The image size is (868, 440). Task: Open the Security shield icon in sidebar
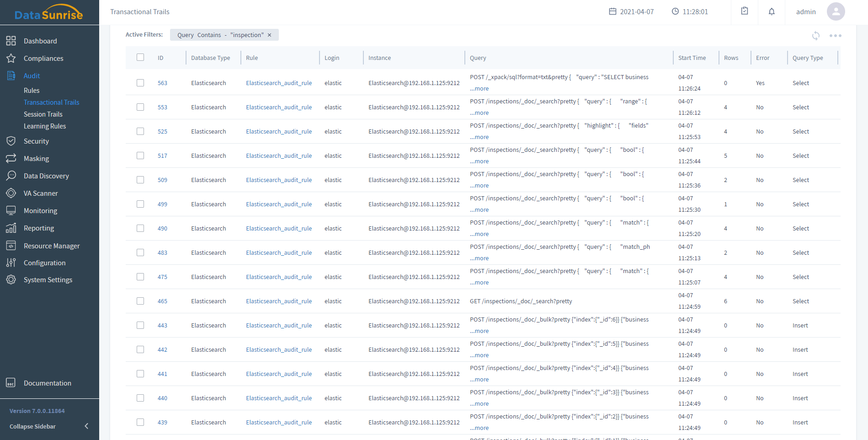[11, 141]
